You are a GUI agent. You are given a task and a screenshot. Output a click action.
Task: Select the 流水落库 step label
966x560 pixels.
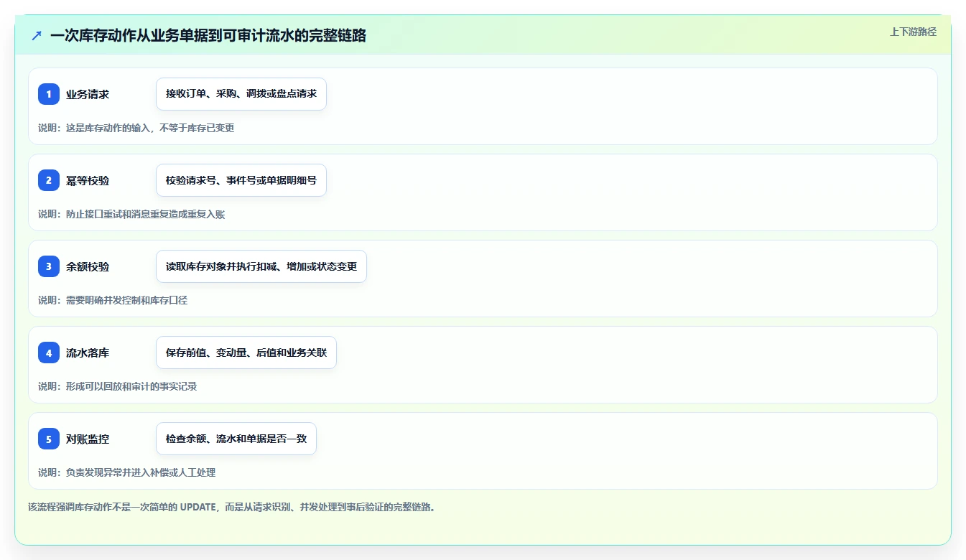pyautogui.click(x=88, y=353)
